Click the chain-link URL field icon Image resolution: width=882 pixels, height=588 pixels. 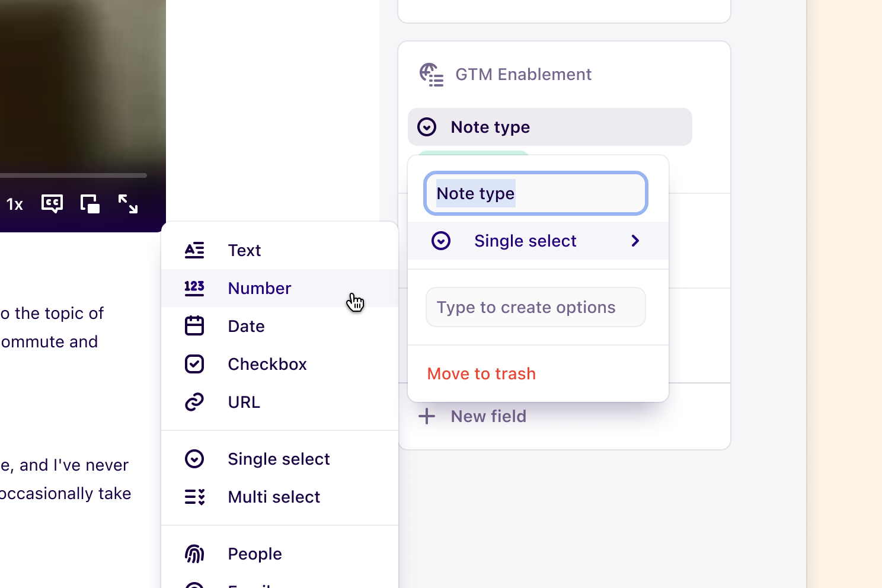[194, 402]
